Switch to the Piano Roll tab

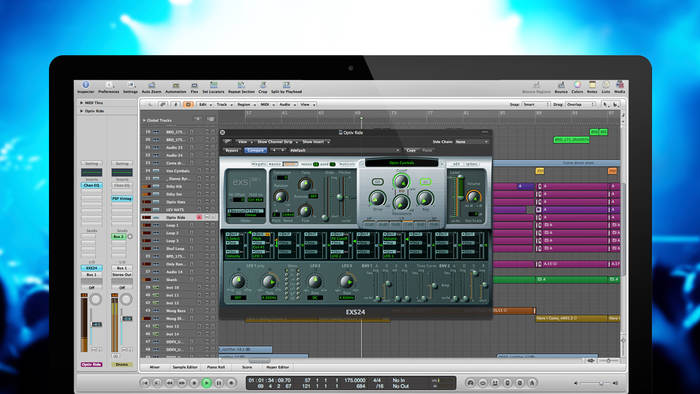coord(216,367)
